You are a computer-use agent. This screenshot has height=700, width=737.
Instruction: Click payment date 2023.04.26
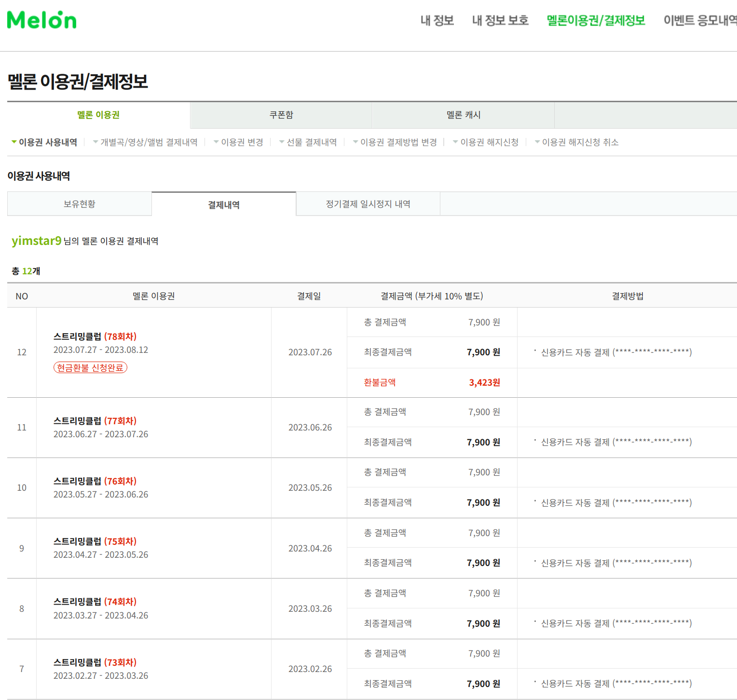tap(310, 549)
